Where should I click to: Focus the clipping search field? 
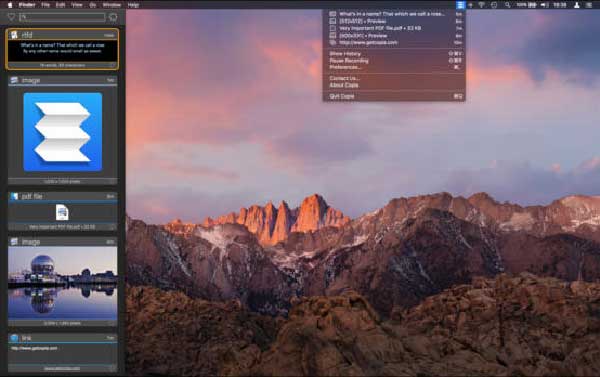click(62, 17)
